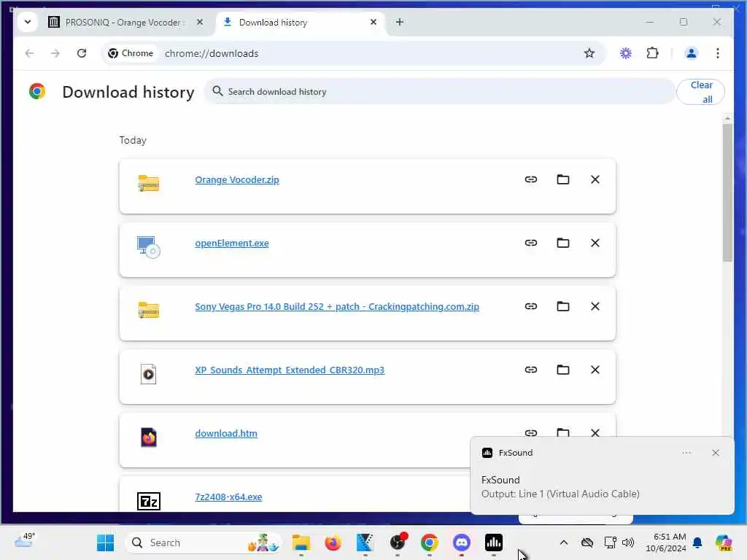Reload the downloads page
Image resolution: width=747 pixels, height=560 pixels.
coord(82,53)
